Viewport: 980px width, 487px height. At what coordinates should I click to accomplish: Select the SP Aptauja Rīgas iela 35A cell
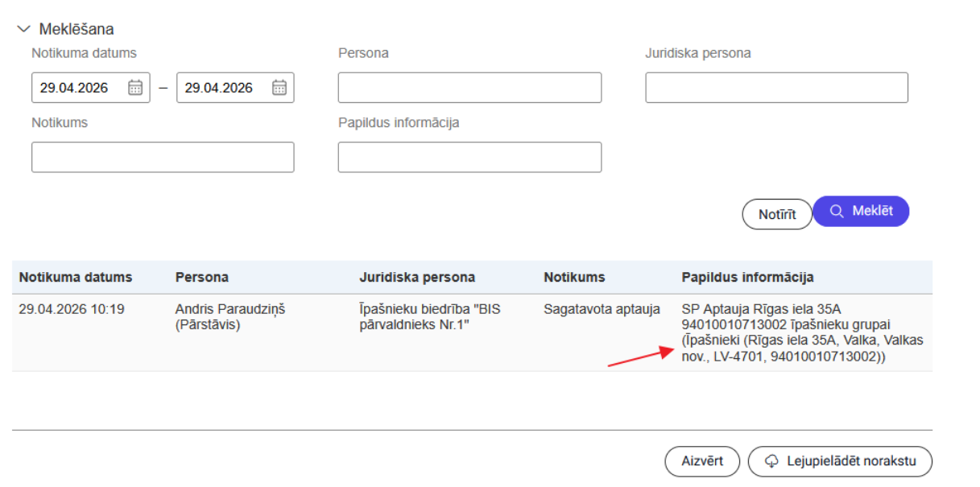(802, 332)
